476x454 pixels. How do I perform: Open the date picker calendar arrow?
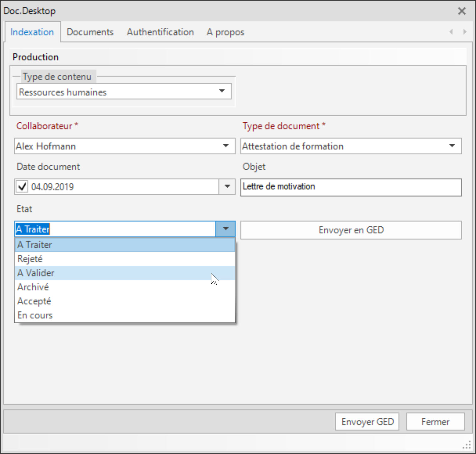click(227, 187)
